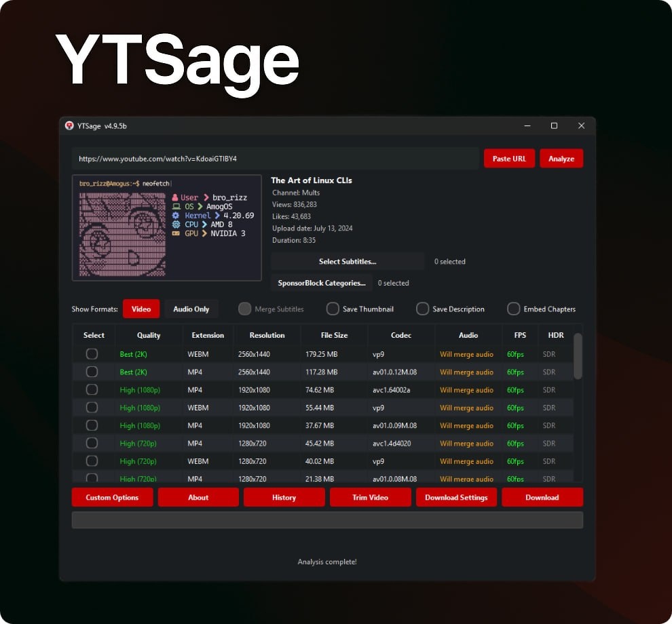Open download History
Screen dimensions: 672x624
[x=284, y=497]
